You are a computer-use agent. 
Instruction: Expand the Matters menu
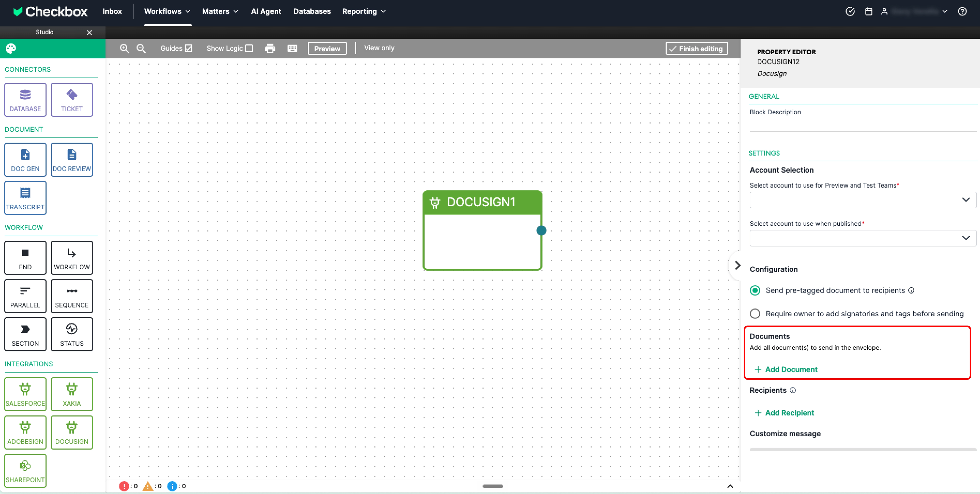220,11
